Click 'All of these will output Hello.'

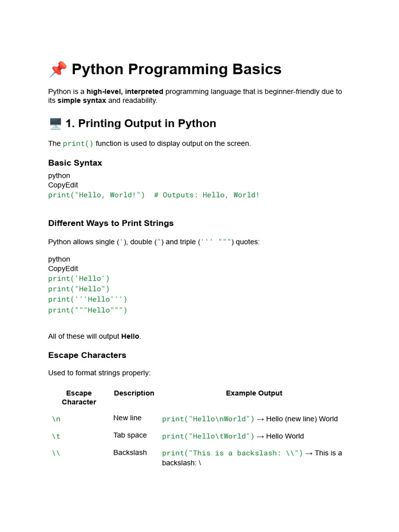tap(95, 336)
